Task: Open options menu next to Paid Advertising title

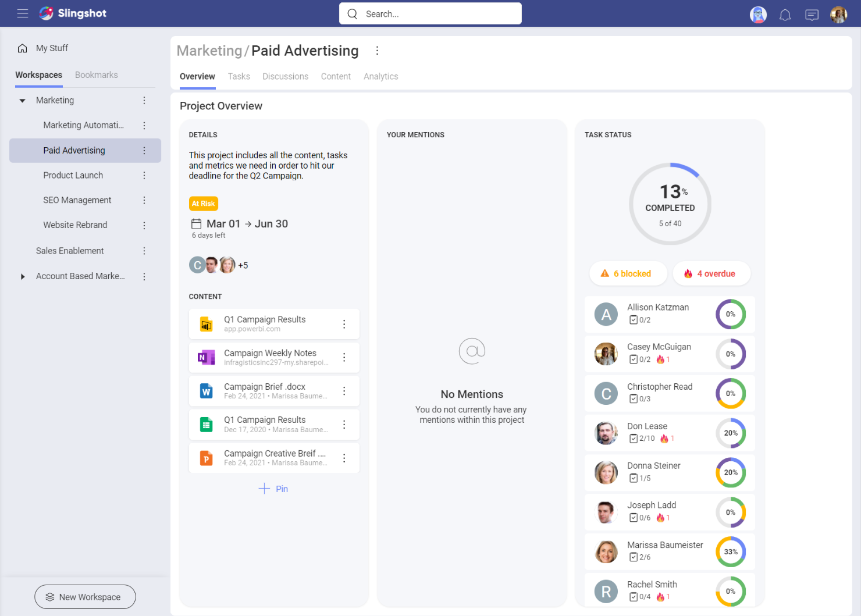Action: click(377, 51)
